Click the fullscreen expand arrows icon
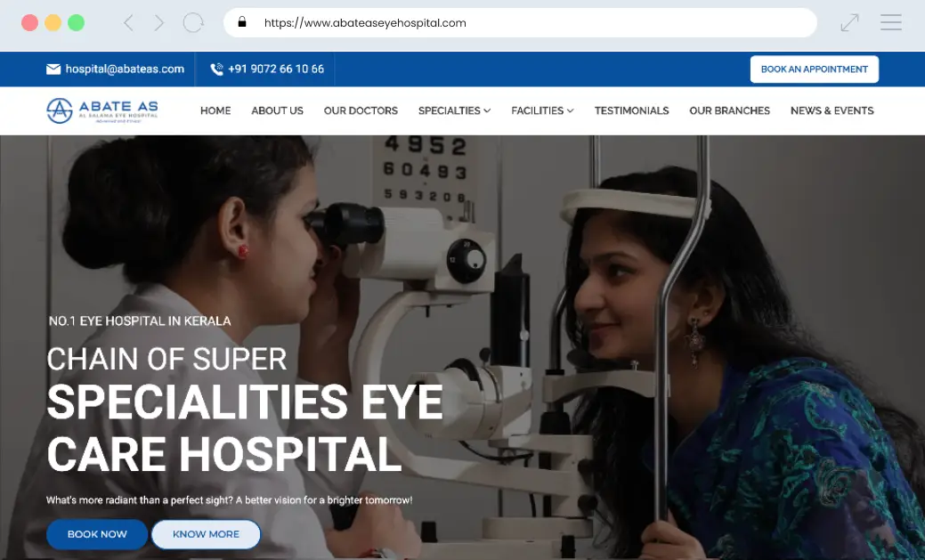This screenshot has height=560, width=925. point(849,23)
